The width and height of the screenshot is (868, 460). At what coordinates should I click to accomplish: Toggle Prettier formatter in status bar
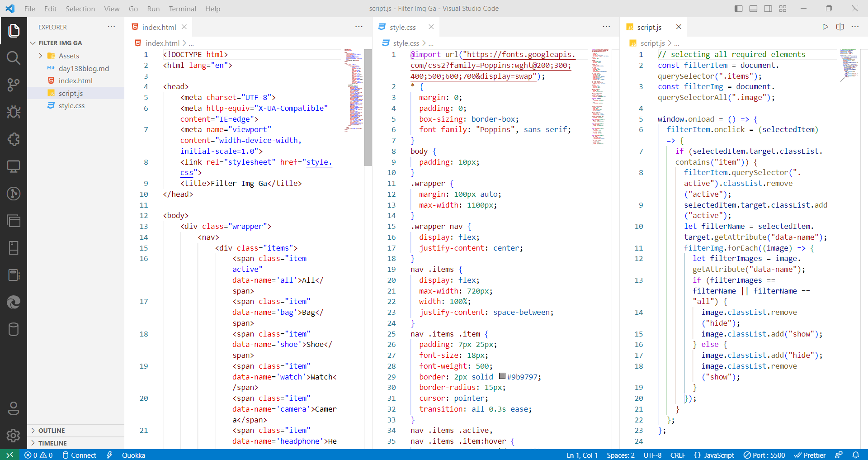point(810,455)
